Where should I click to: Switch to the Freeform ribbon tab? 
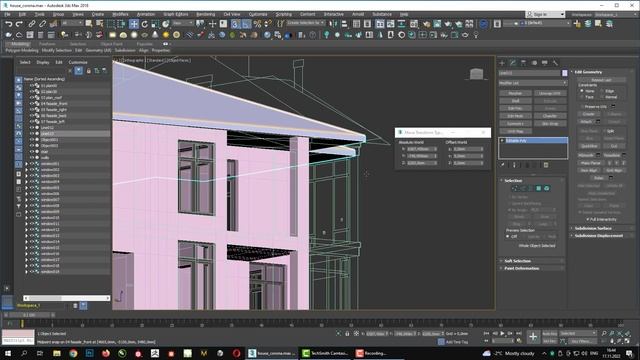pyautogui.click(x=47, y=44)
